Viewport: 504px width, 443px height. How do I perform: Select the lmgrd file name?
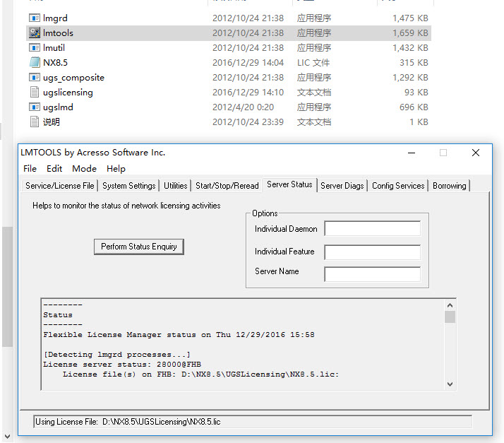coord(55,18)
